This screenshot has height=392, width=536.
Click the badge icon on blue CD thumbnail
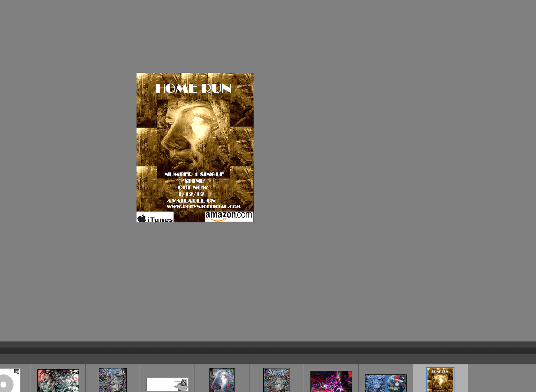point(403,378)
